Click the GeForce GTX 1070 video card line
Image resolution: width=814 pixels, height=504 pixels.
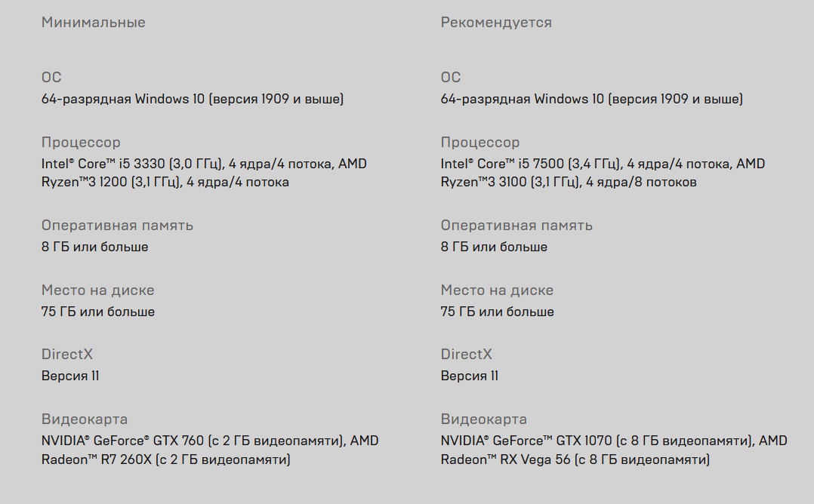[614, 441]
